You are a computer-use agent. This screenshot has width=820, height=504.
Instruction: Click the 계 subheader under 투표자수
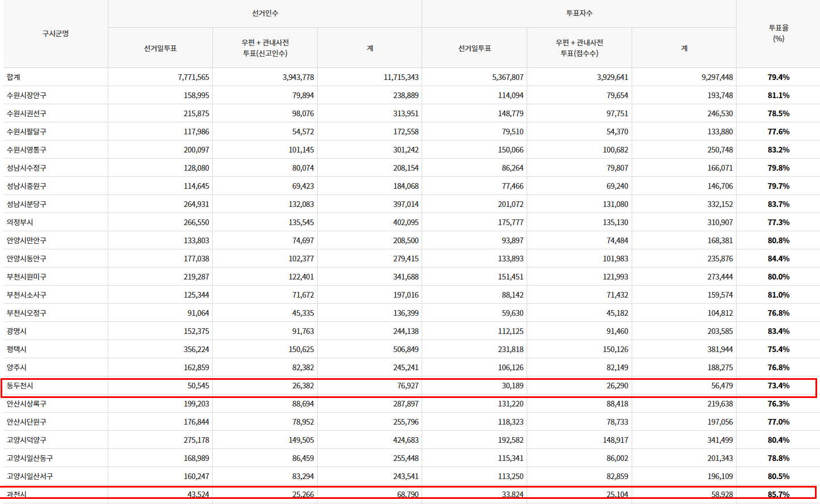tap(684, 48)
